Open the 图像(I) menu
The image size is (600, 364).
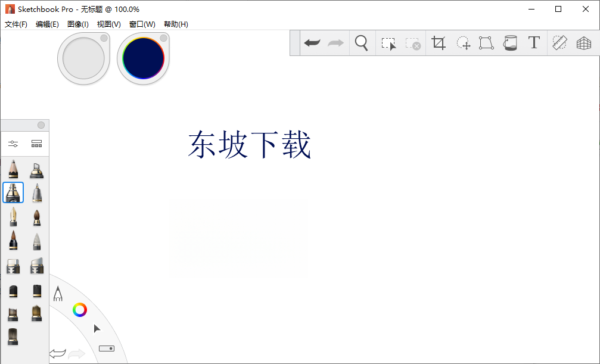(77, 24)
